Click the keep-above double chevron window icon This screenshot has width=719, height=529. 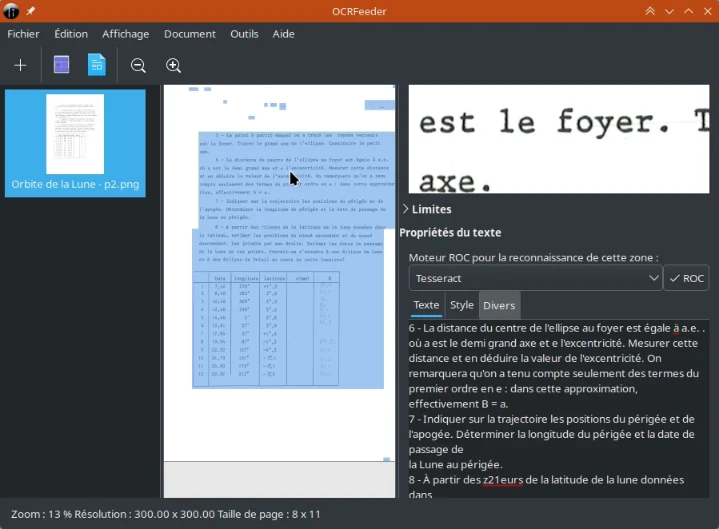pyautogui.click(x=650, y=11)
